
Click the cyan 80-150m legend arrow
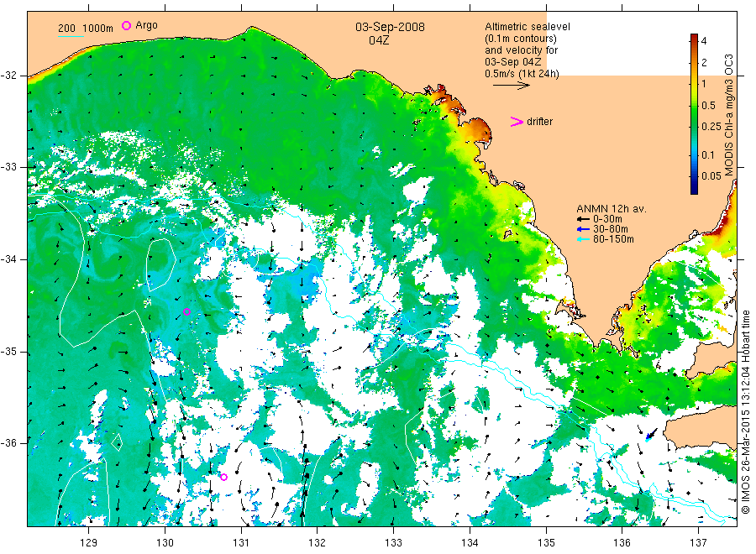(x=584, y=239)
